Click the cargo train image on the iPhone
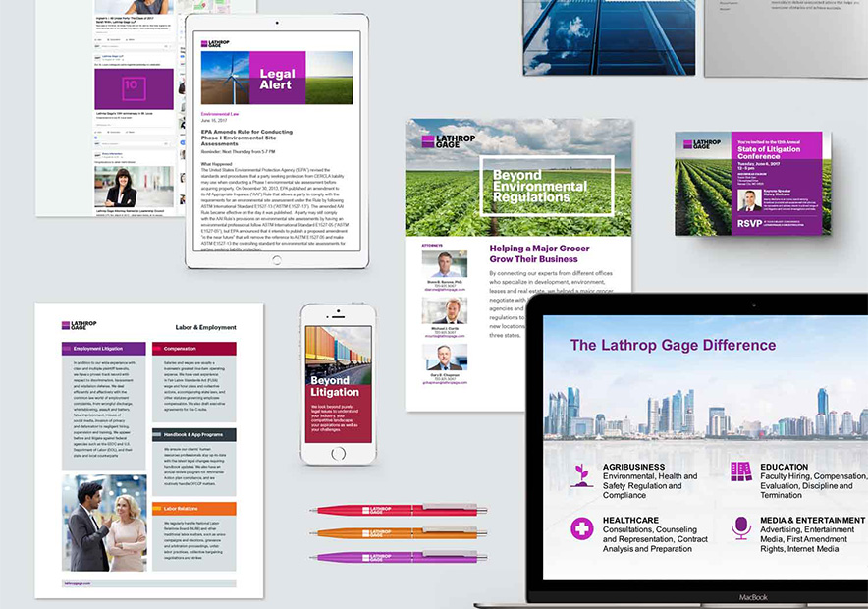This screenshot has width=868, height=609. [338, 353]
